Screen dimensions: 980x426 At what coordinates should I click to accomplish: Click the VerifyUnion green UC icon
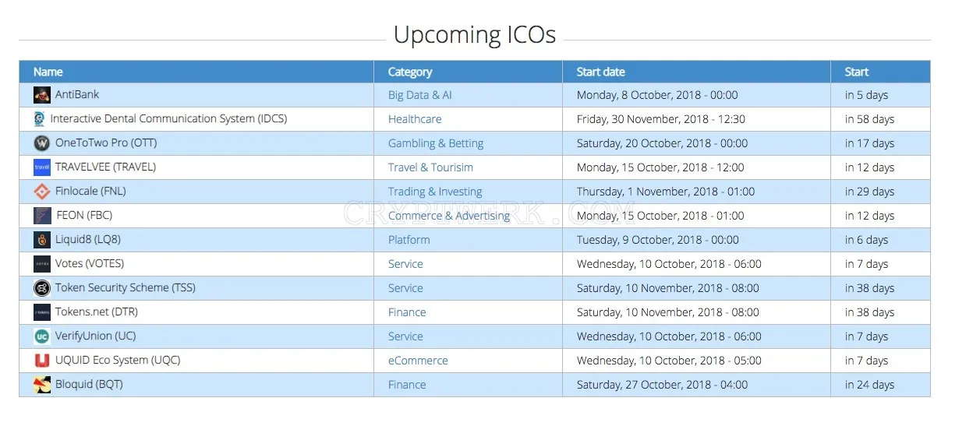point(42,336)
